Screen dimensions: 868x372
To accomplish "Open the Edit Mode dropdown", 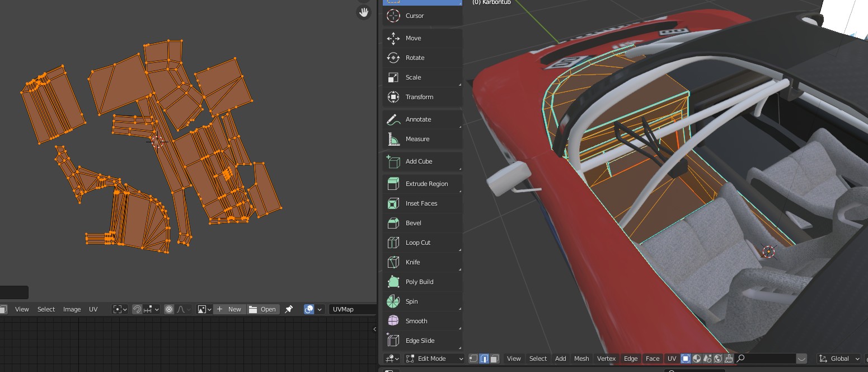I will point(434,359).
